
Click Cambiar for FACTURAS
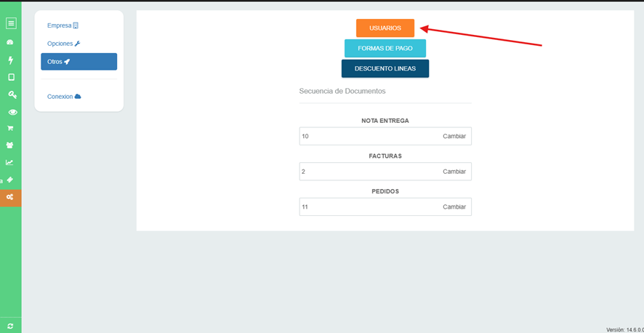[454, 172]
